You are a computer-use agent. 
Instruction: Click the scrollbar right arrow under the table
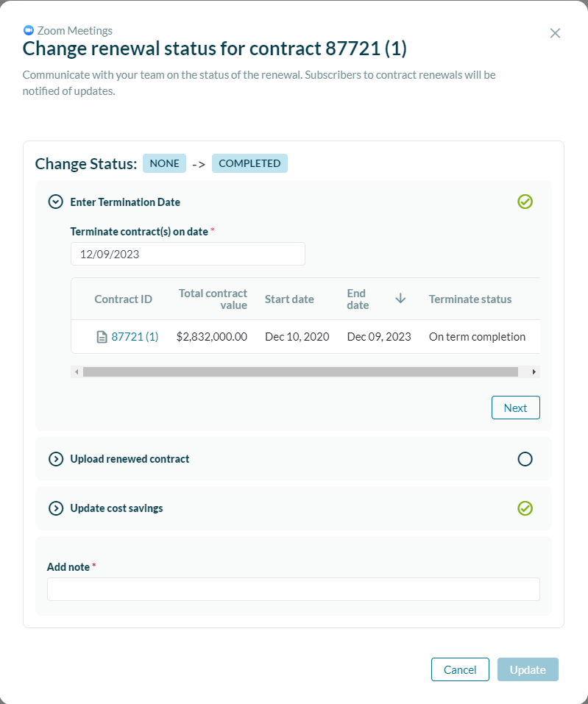(x=534, y=371)
